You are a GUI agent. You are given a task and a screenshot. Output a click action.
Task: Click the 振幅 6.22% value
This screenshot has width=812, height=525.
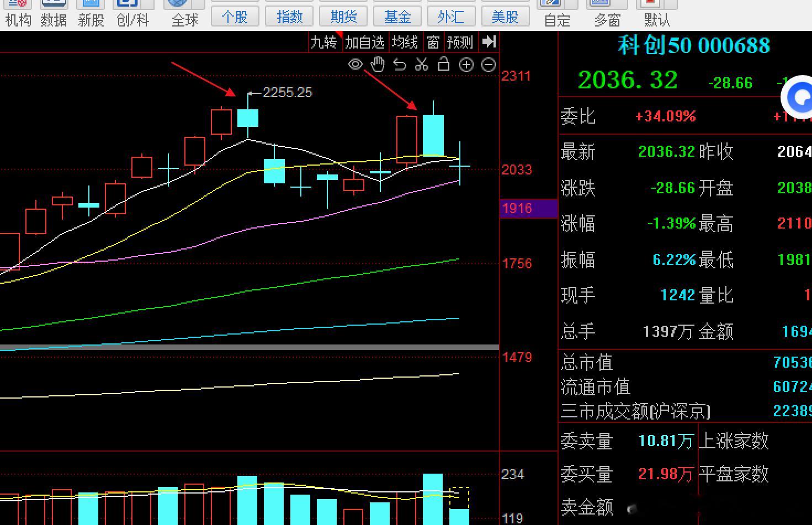674,259
